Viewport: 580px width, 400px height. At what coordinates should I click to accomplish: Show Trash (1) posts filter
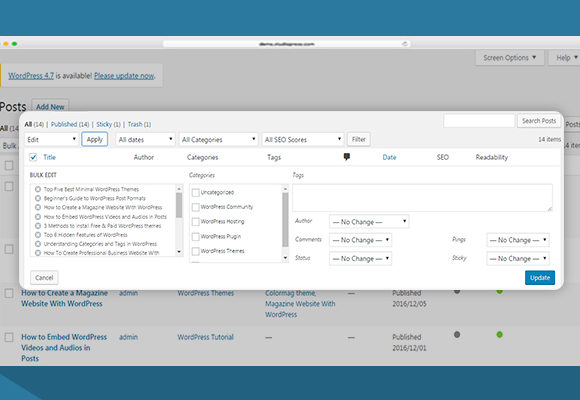[x=139, y=124]
